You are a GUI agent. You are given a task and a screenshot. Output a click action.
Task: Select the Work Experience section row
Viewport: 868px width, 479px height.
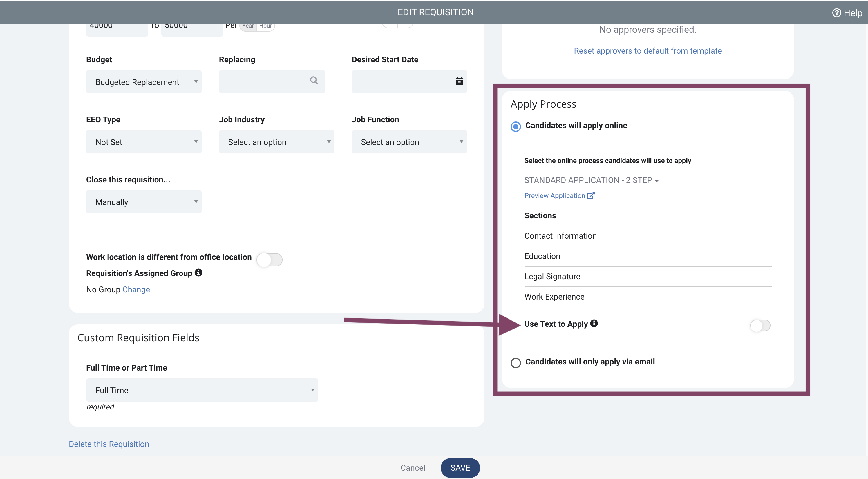click(648, 297)
